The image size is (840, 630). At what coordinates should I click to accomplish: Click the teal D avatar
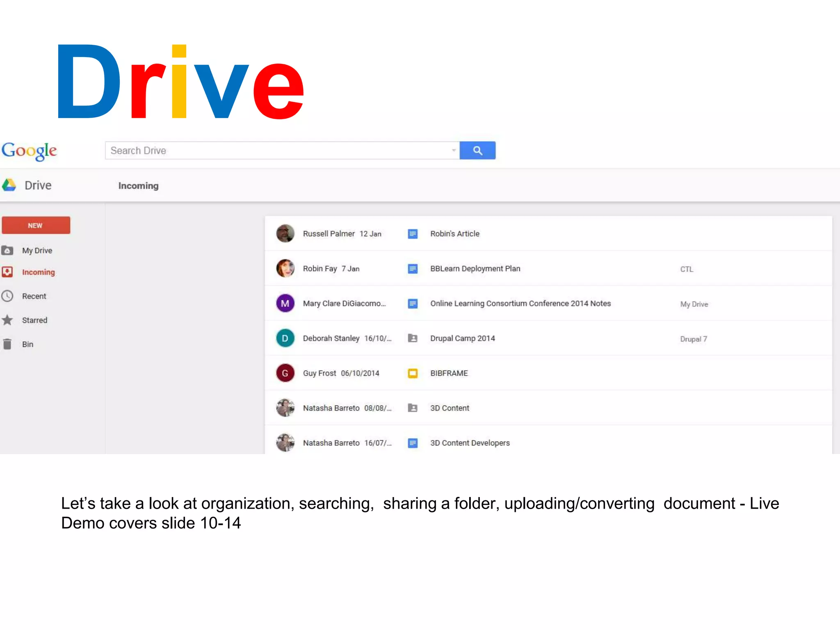[x=285, y=338]
